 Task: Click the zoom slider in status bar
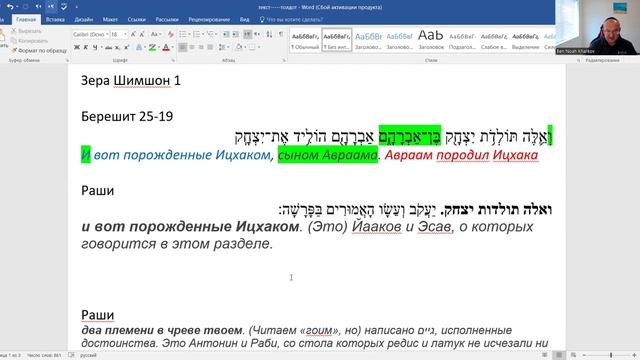click(611, 356)
